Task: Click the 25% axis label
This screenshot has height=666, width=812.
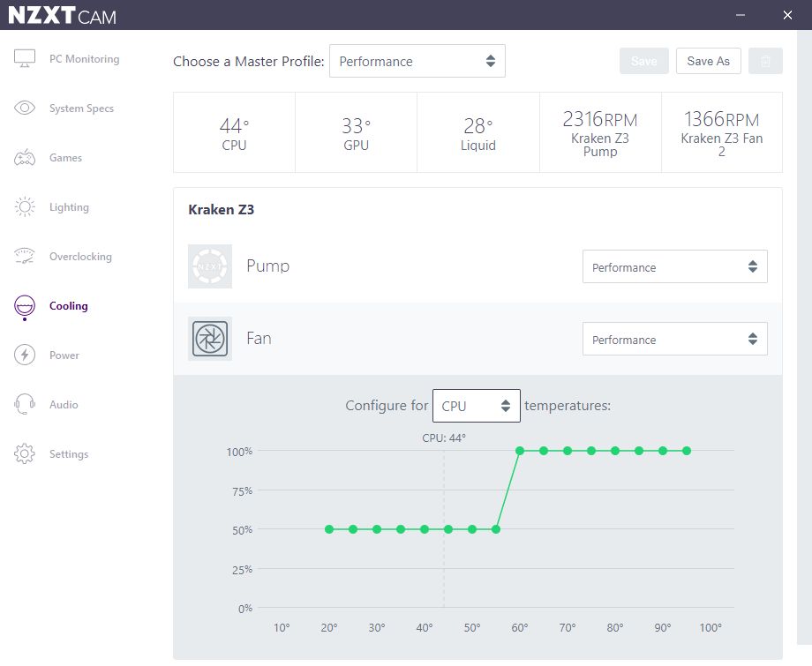Action: [243, 570]
